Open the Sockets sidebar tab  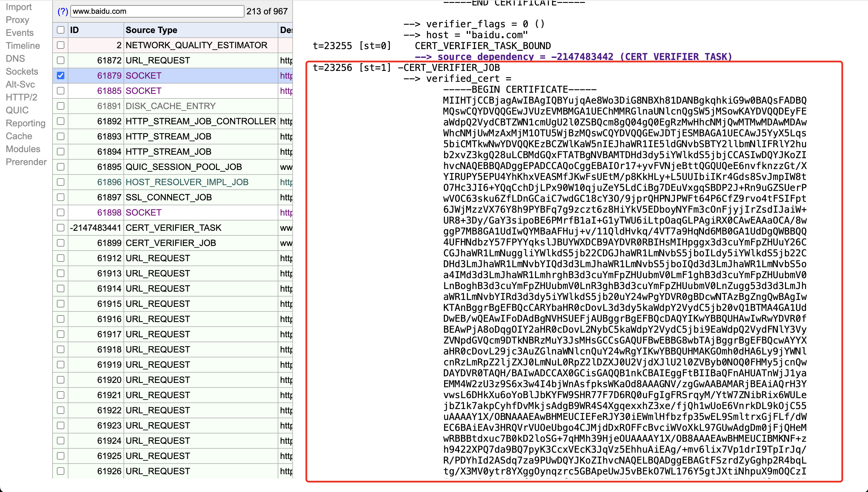pos(22,72)
